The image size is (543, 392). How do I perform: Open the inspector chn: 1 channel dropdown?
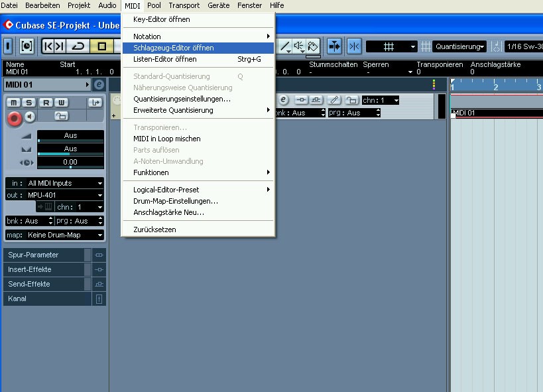coord(79,207)
